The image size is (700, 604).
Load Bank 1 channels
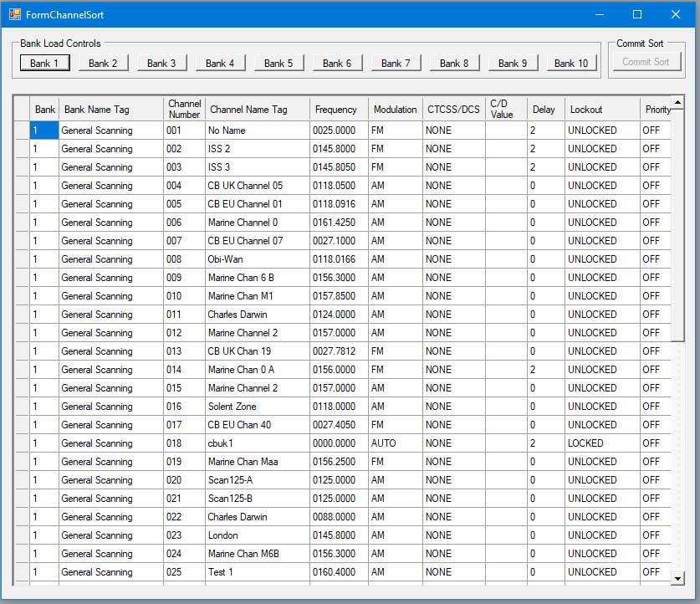[x=44, y=63]
